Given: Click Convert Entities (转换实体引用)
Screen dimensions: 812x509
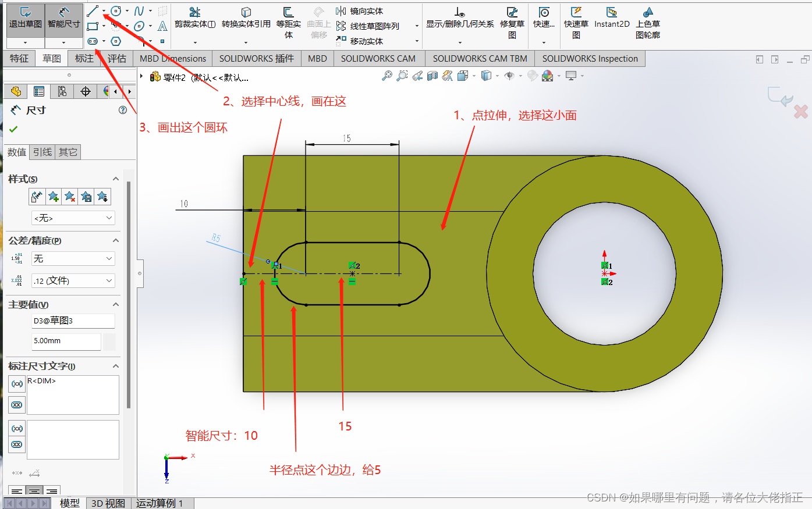Looking at the screenshot, I should (x=246, y=19).
